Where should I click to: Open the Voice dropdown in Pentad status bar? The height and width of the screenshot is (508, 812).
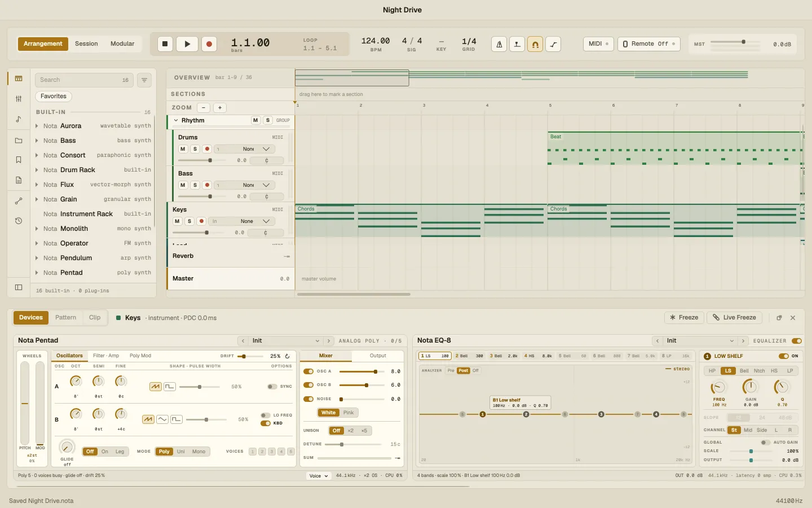[319, 476]
